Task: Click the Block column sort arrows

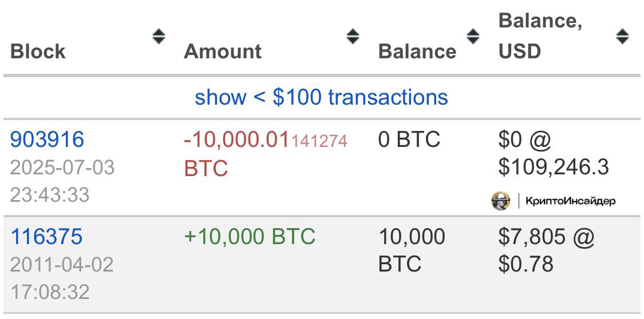Action: (159, 37)
